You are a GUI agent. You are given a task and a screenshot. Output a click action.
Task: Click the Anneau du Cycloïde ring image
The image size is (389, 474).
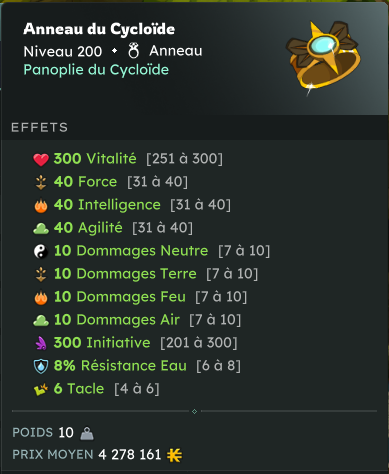click(323, 58)
